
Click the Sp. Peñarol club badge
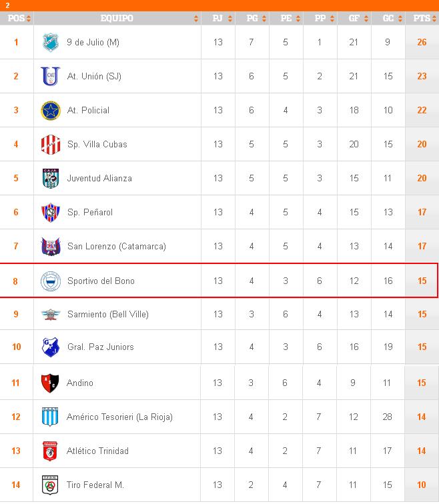tap(51, 213)
